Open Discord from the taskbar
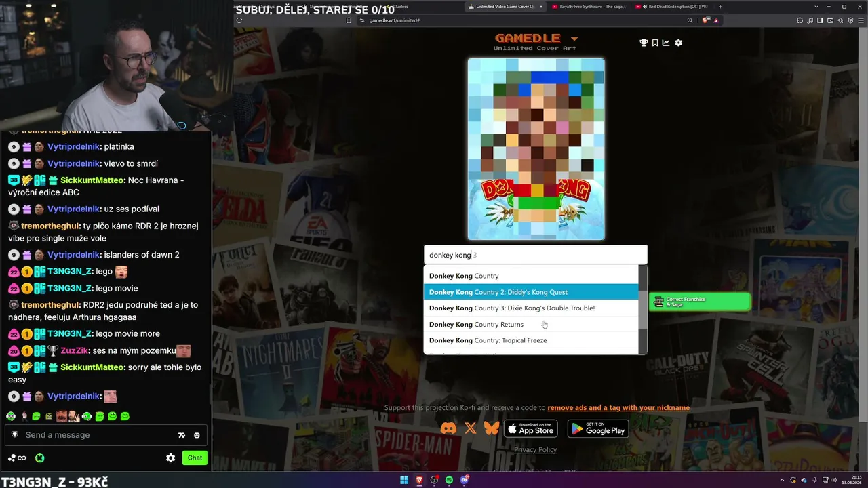This screenshot has height=488, width=868. tap(465, 480)
